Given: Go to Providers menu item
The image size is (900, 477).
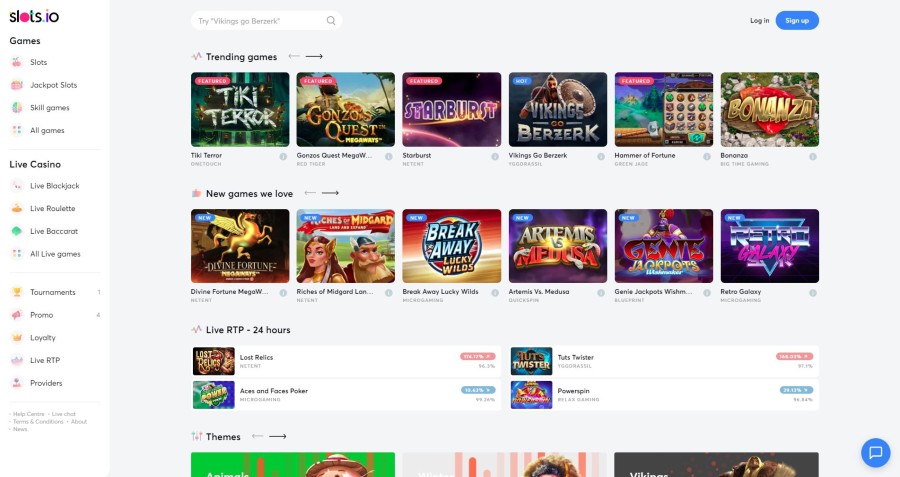Looking at the screenshot, I should click(46, 383).
